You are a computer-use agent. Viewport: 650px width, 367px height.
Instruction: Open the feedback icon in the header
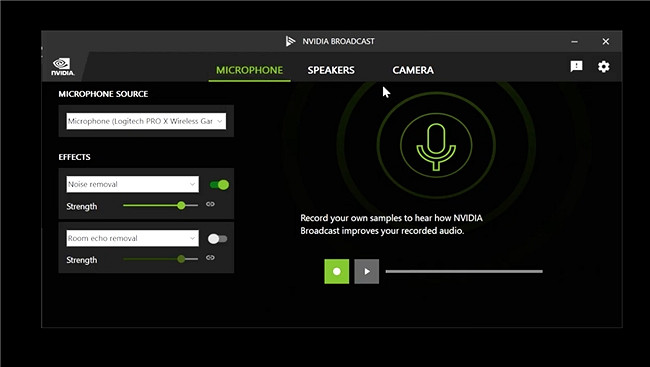tap(576, 66)
